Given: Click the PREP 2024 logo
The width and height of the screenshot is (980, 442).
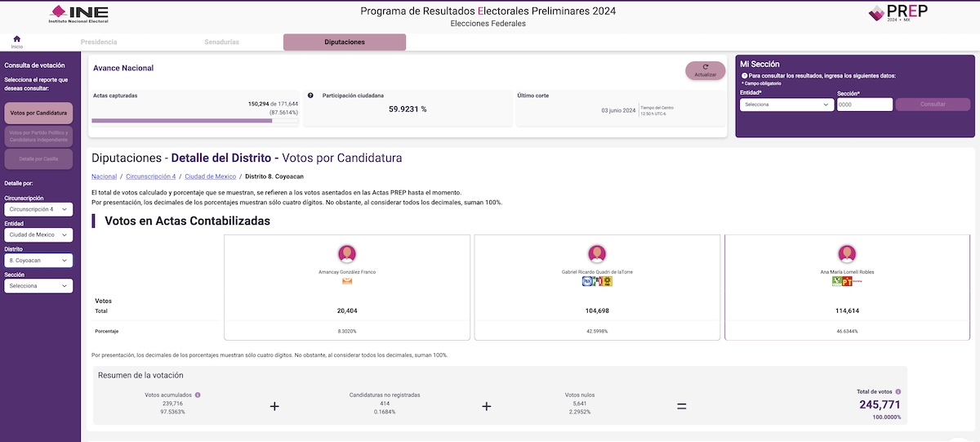Looking at the screenshot, I should click(897, 13).
